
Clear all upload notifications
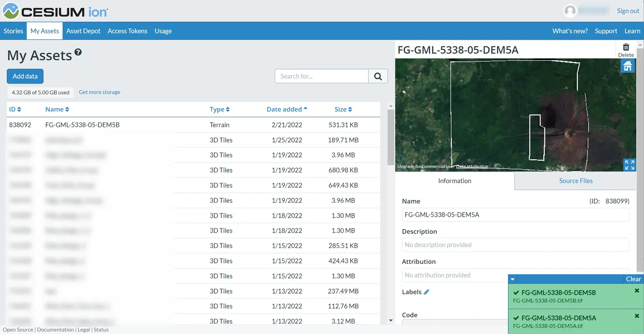click(633, 279)
